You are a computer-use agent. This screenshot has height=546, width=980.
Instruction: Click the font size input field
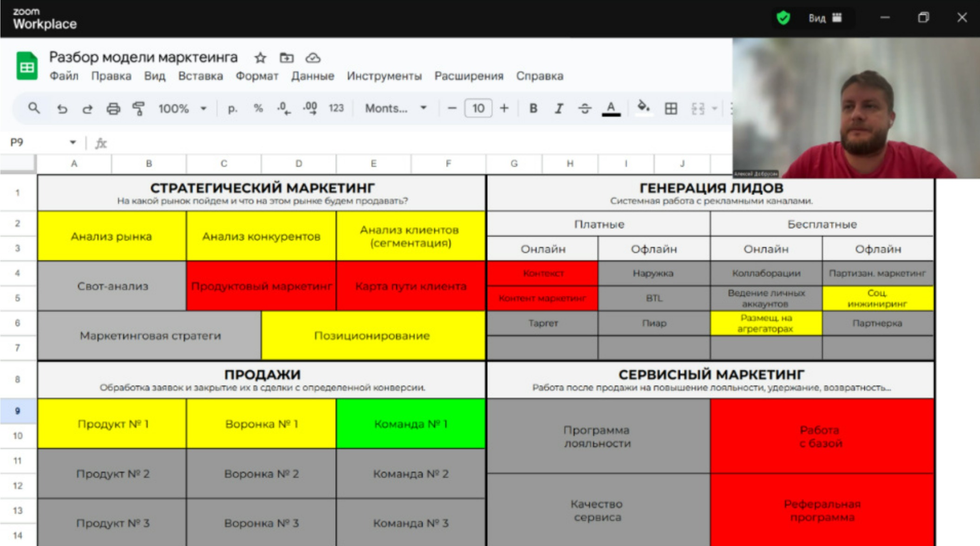click(478, 109)
